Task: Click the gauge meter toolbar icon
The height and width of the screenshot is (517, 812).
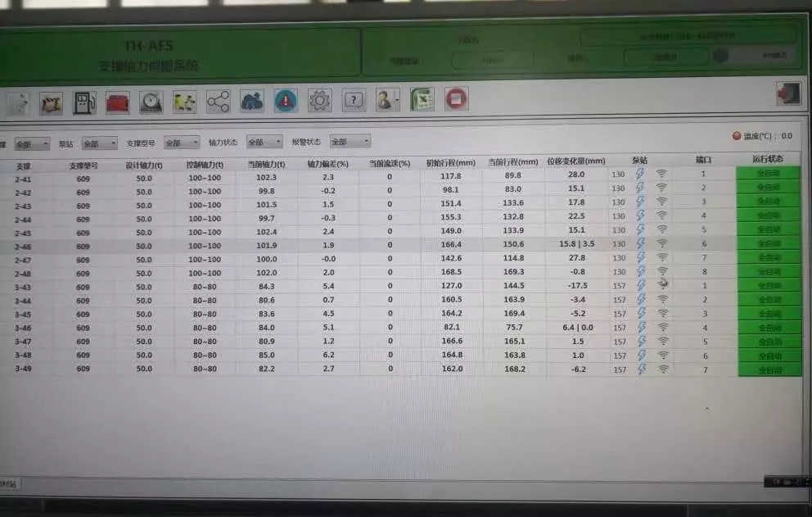Action: coord(151,102)
